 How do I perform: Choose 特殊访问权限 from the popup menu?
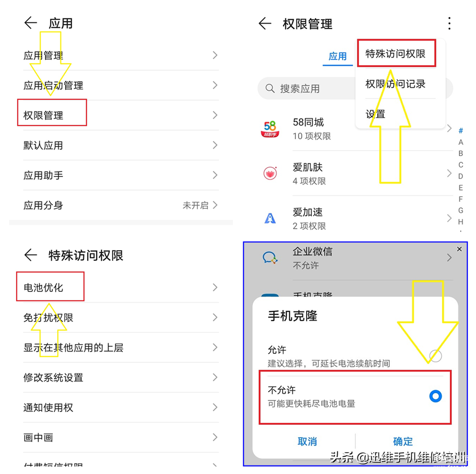(395, 54)
